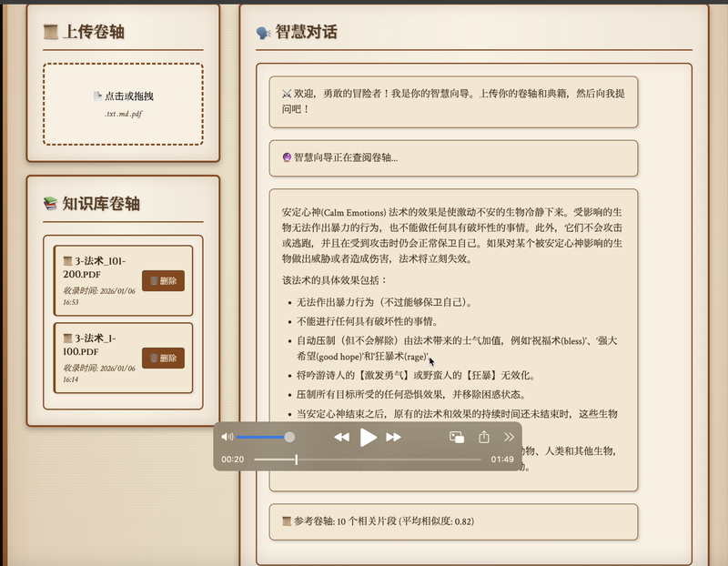Enable picture-in-picture mode icon
Image resolution: width=728 pixels, height=566 pixels.
457,438
